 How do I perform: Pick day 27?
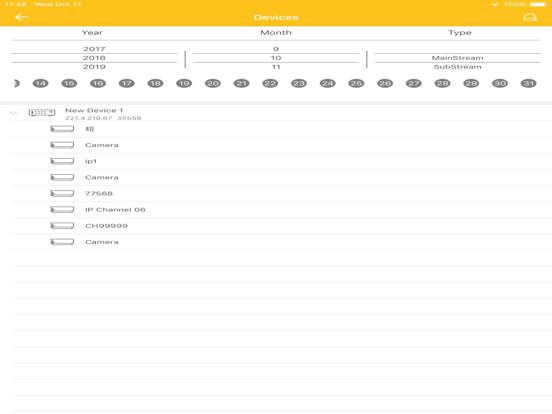click(x=414, y=83)
